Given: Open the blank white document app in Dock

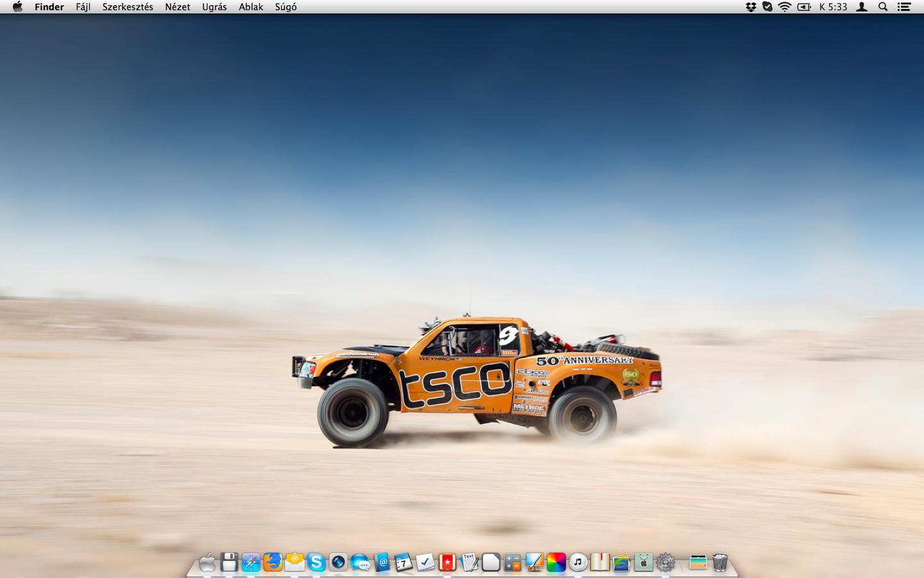Looking at the screenshot, I should tap(491, 563).
